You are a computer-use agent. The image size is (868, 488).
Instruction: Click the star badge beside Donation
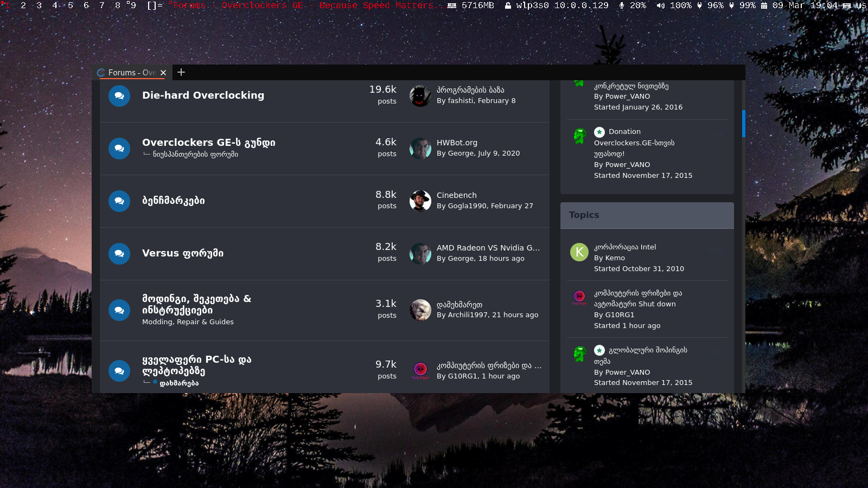(x=599, y=132)
